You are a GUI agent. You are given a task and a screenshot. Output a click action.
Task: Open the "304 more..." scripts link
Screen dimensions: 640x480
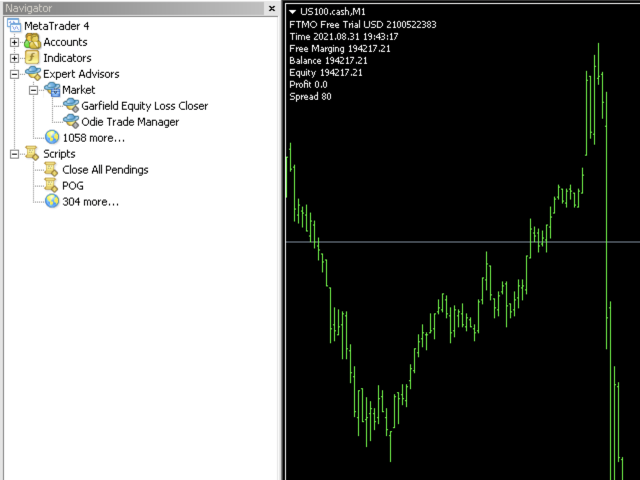click(90, 202)
